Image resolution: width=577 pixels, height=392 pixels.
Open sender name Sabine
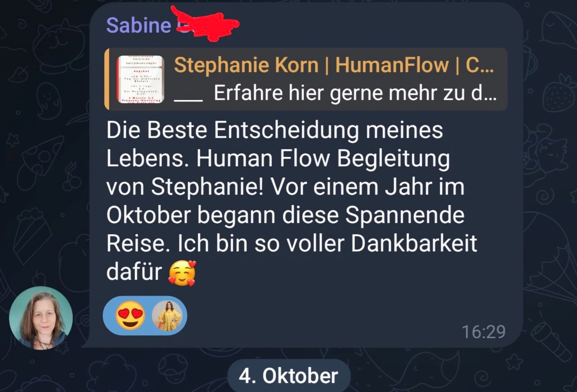click(138, 25)
